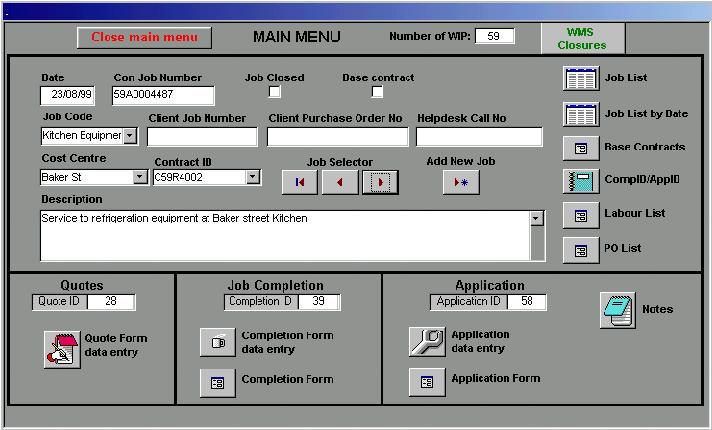Open the CompID/AppID notebook icon
The image size is (712, 430).
pyautogui.click(x=581, y=181)
